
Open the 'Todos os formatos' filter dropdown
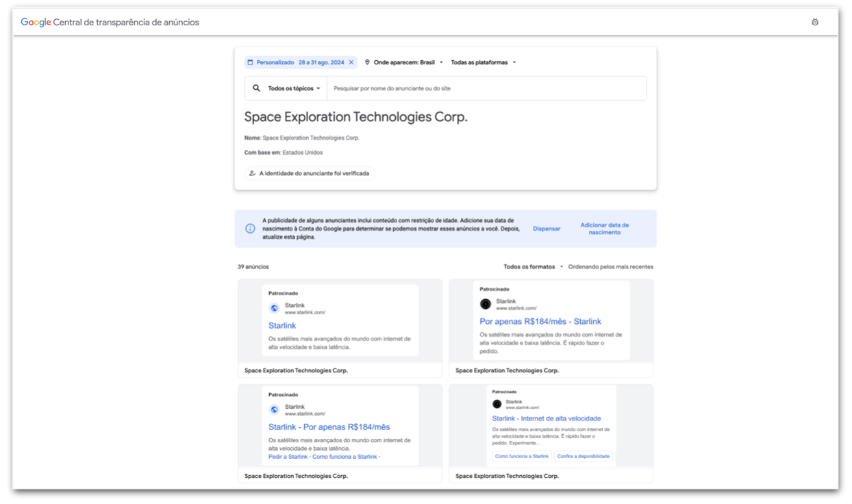point(534,267)
